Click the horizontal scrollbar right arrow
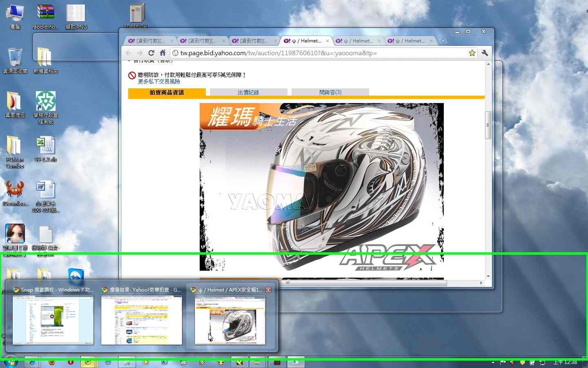The width and height of the screenshot is (588, 368). coord(481,283)
